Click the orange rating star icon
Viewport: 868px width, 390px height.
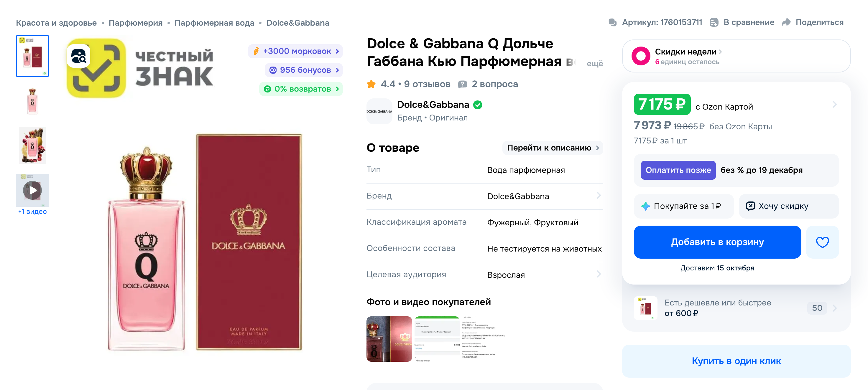coord(371,84)
